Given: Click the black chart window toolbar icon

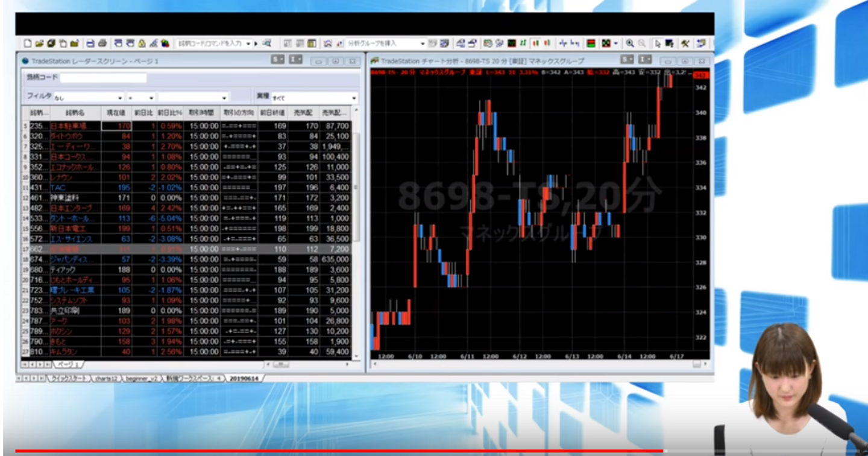Looking at the screenshot, I should pos(512,43).
